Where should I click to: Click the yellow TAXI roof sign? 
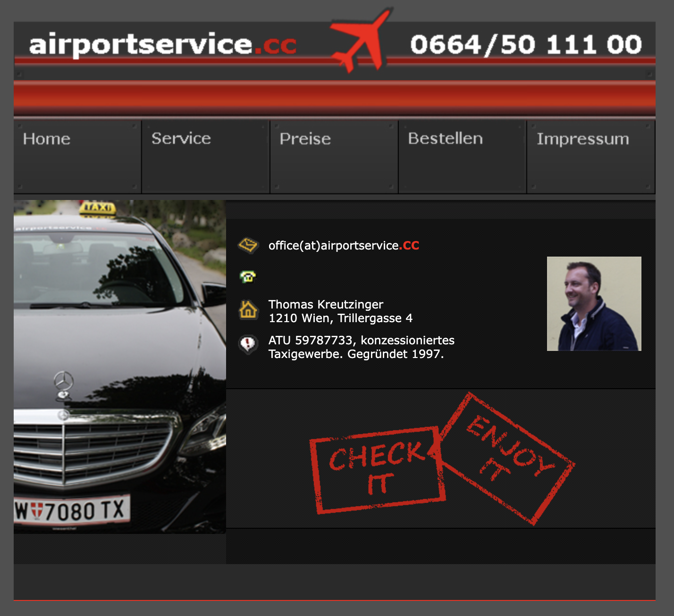(98, 208)
